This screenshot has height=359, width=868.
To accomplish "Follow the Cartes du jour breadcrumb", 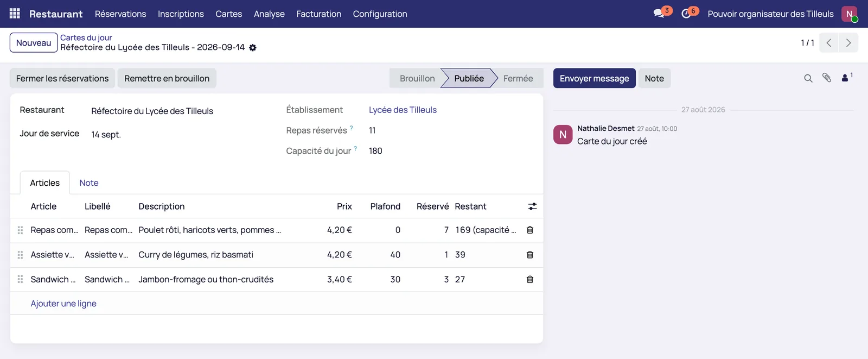I will pyautogui.click(x=86, y=37).
